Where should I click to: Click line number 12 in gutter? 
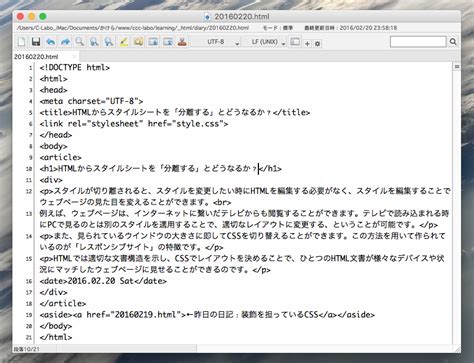point(29,191)
